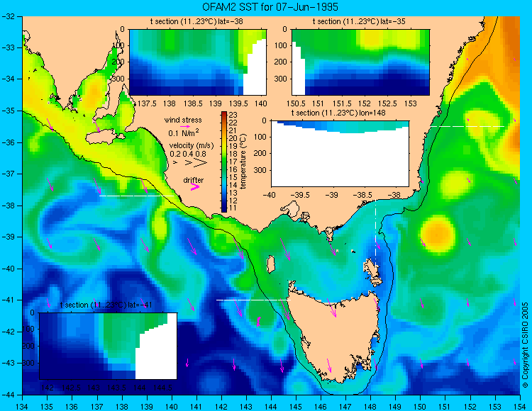Click the drifter marker west of Tasmania
This screenshot has width=532, height=411.
point(258,321)
